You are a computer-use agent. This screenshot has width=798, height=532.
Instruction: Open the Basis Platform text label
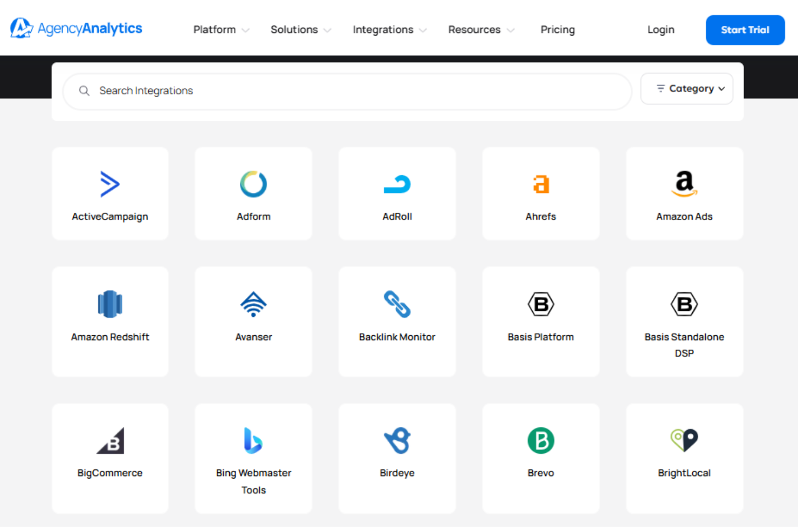click(x=541, y=337)
